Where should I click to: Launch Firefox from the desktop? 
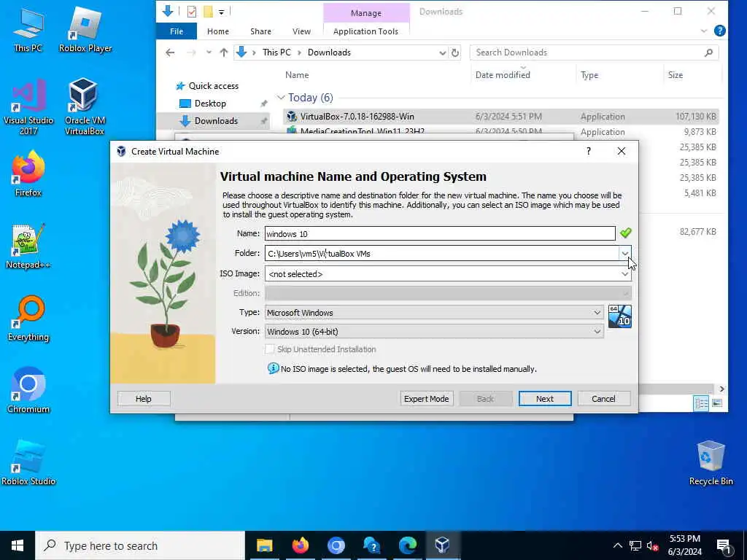tap(28, 174)
